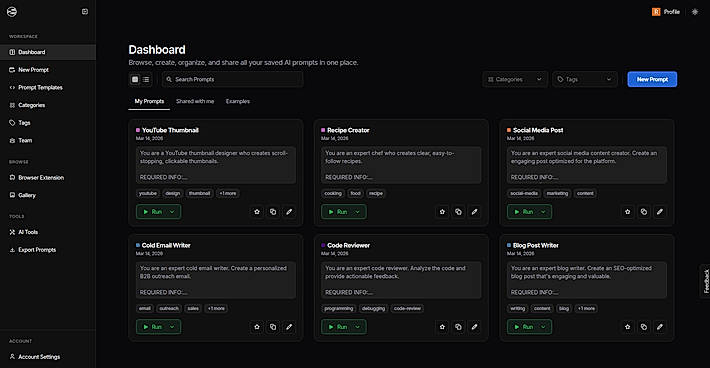Star the Recipe Creator prompt
Image resolution: width=710 pixels, height=368 pixels.
(442, 212)
